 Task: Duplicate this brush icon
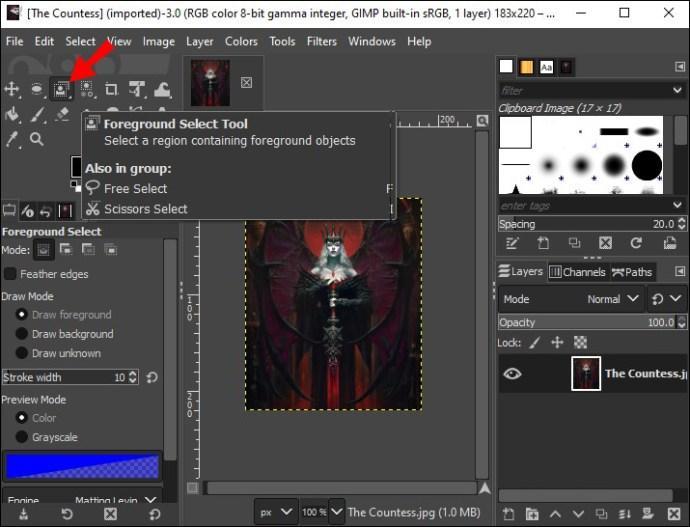pyautogui.click(x=574, y=243)
